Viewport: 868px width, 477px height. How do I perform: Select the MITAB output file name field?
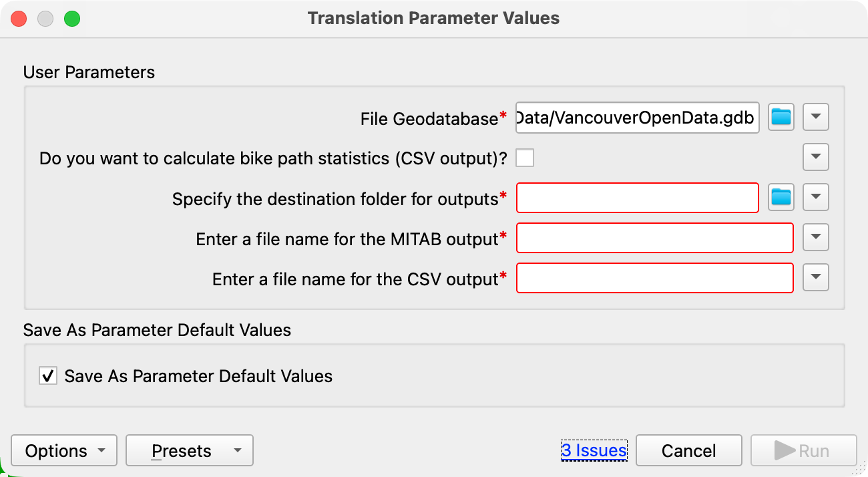(x=655, y=238)
